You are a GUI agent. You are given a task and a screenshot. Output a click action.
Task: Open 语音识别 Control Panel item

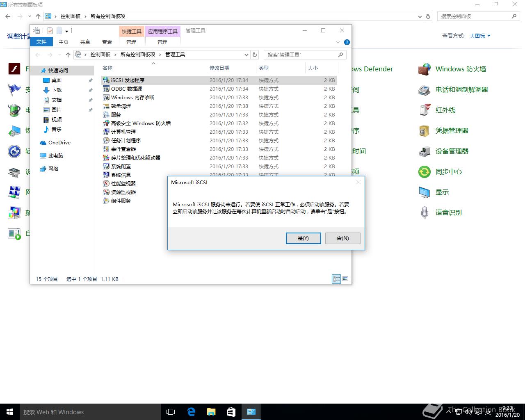coord(440,212)
